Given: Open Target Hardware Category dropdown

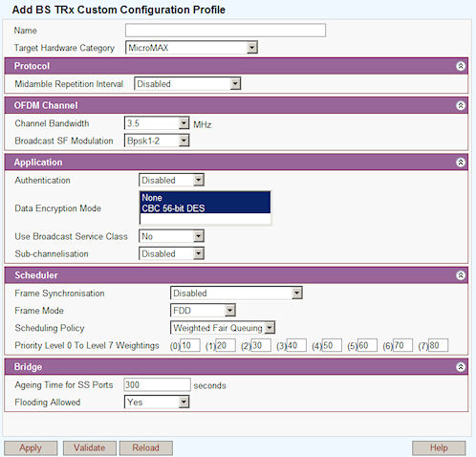Looking at the screenshot, I should click(x=191, y=48).
